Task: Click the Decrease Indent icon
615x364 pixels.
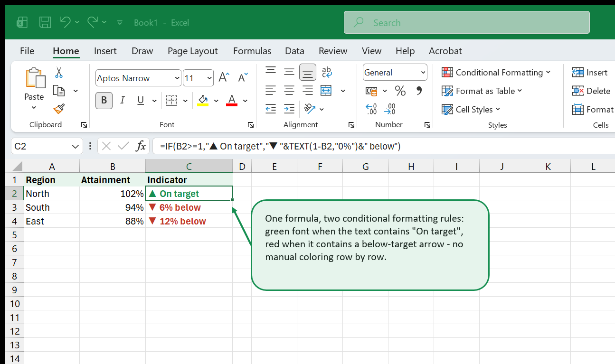Action: 271,109
